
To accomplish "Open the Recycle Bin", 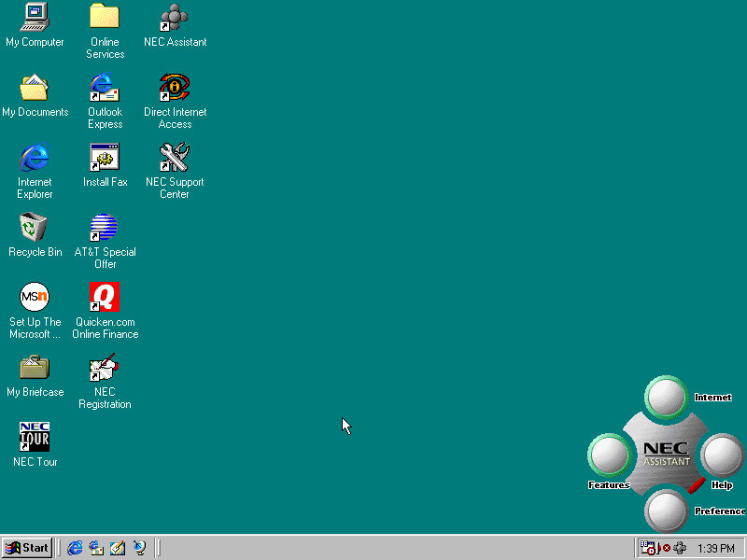I will pyautogui.click(x=35, y=228).
